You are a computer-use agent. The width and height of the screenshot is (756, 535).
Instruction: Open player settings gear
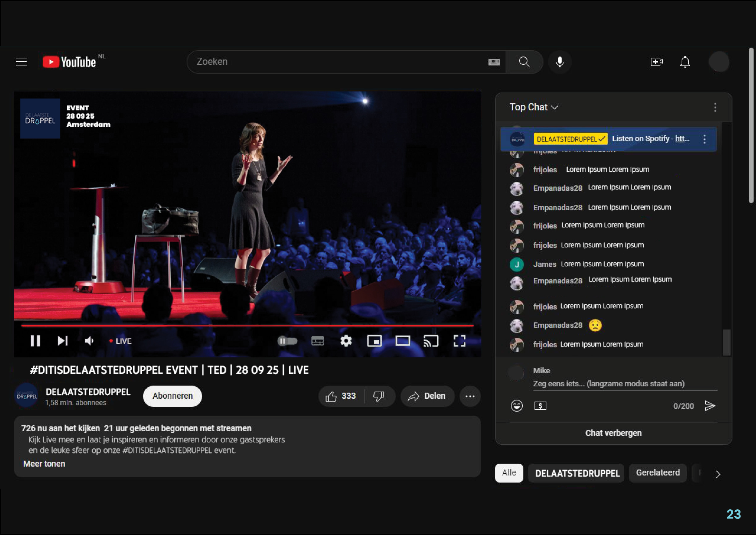tap(346, 341)
